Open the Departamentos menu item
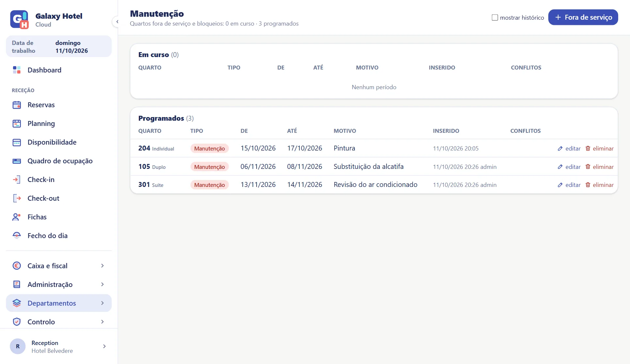 [59, 303]
